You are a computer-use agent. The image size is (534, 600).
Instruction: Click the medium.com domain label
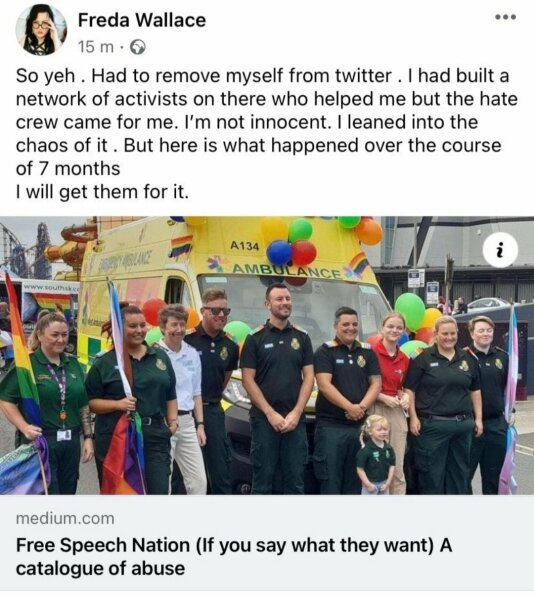(65, 519)
